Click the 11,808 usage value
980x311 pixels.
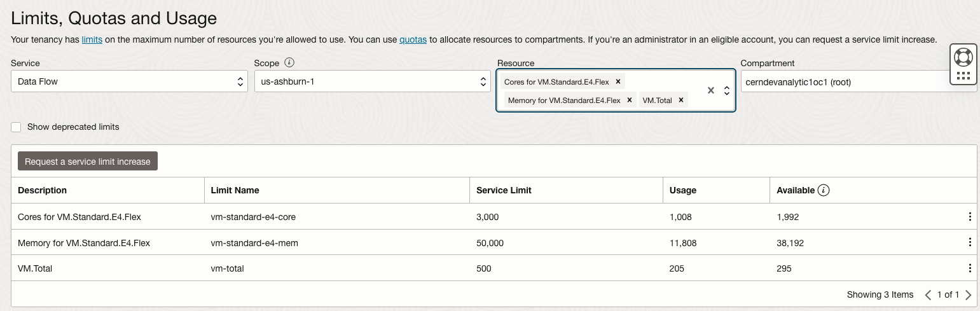[683, 242]
